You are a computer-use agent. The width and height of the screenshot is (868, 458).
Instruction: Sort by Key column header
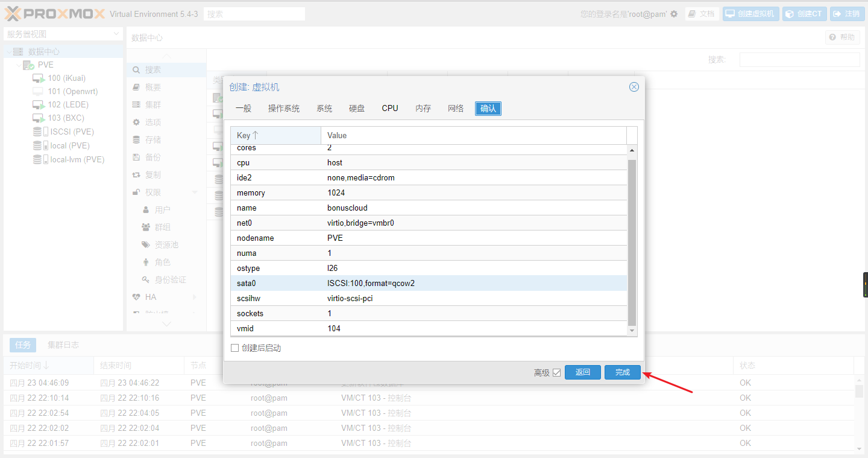tap(276, 135)
